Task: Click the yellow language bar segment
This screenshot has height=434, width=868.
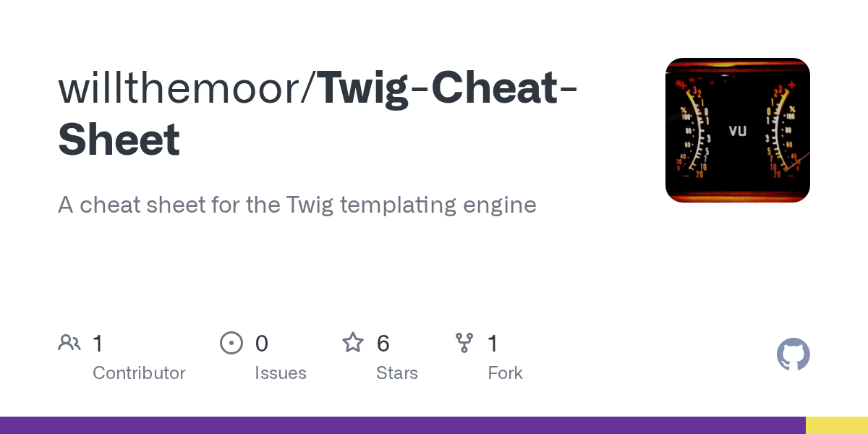Action: pyautogui.click(x=837, y=425)
